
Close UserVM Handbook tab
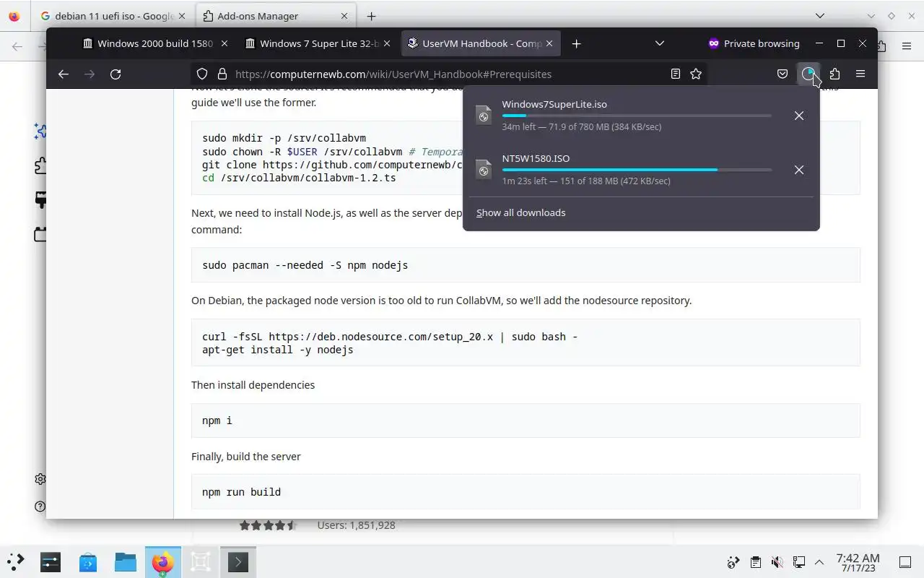point(549,43)
